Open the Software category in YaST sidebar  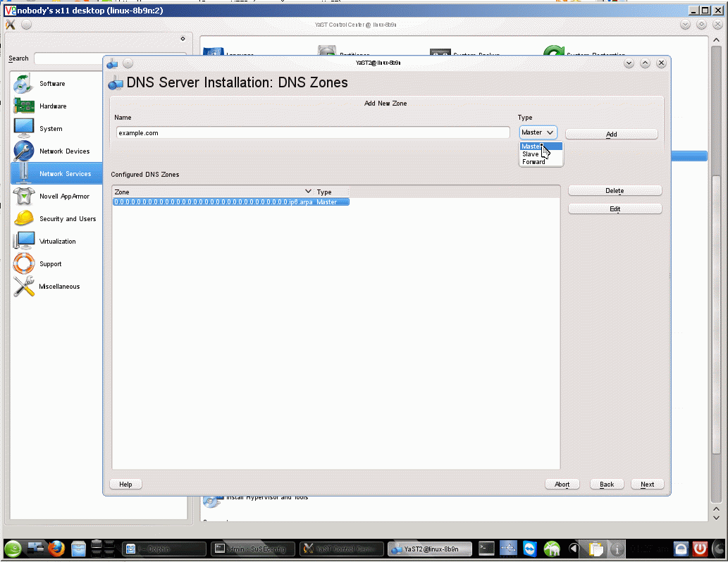[x=52, y=84]
